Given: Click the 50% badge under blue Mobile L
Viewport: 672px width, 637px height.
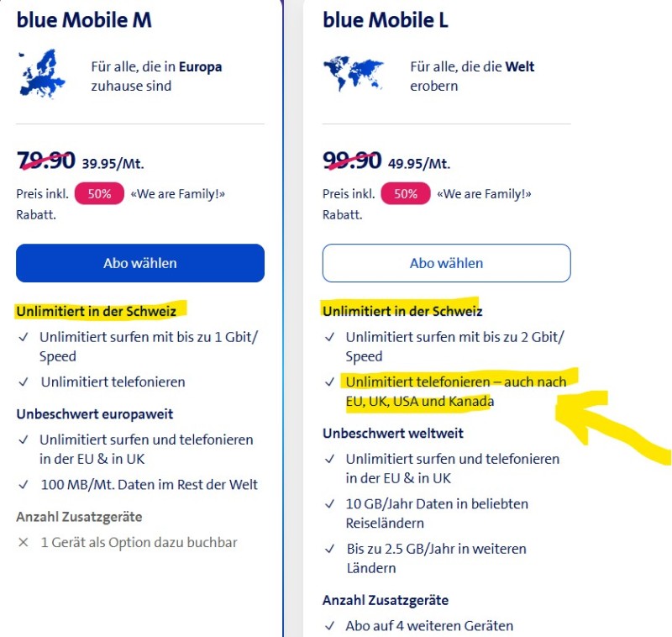Looking at the screenshot, I should pyautogui.click(x=406, y=193).
